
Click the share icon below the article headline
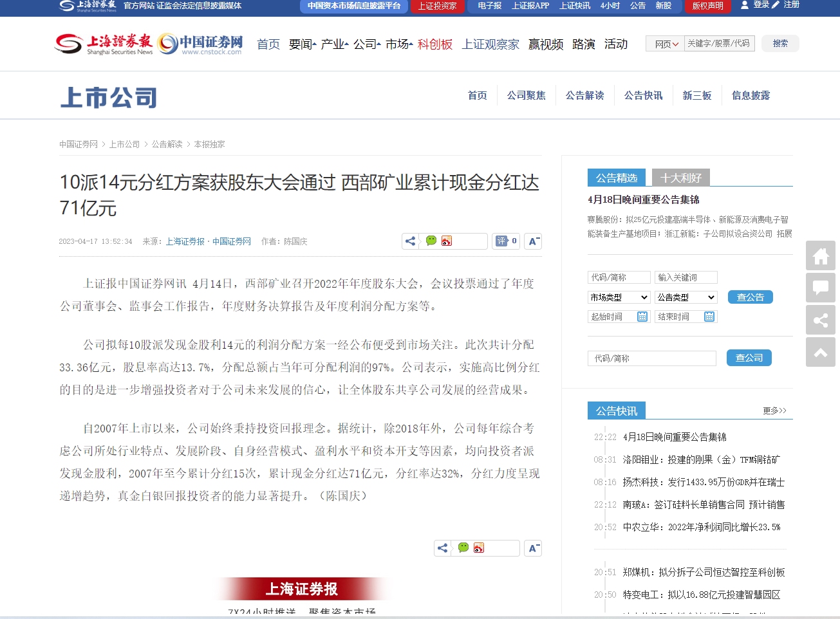click(x=411, y=241)
